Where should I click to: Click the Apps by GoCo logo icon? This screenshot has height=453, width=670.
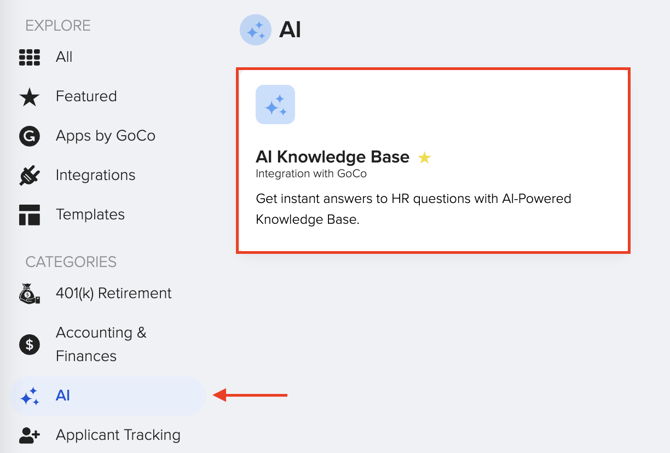30,136
